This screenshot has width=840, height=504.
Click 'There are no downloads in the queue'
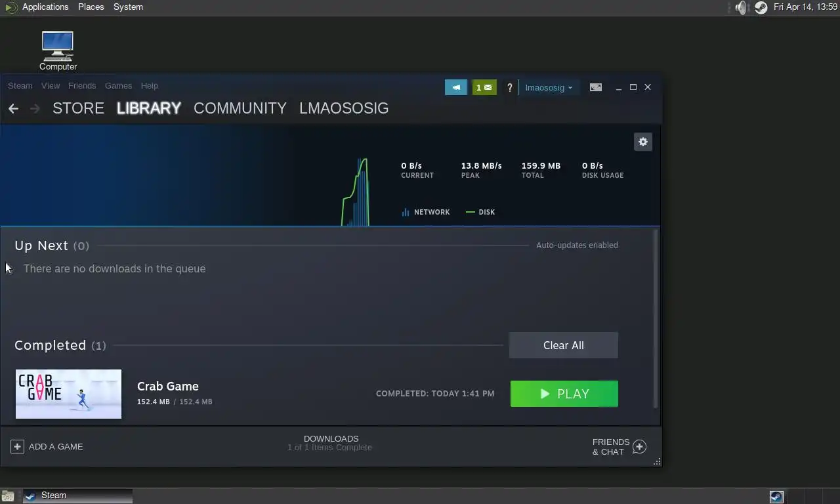pos(114,268)
